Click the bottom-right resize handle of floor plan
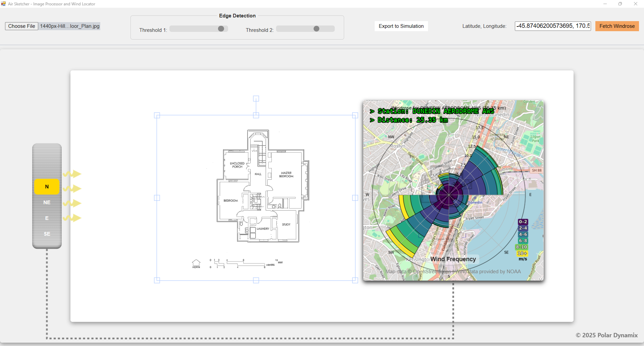644x346 pixels. click(355, 280)
